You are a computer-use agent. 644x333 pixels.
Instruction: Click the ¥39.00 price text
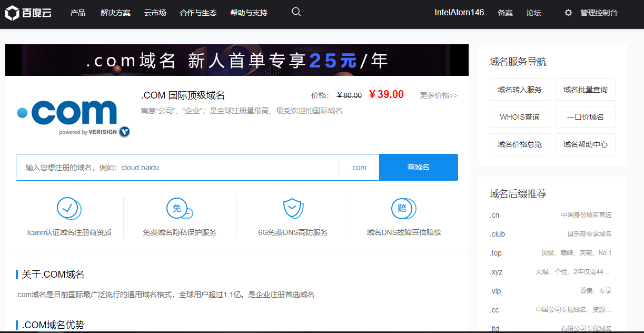(387, 95)
